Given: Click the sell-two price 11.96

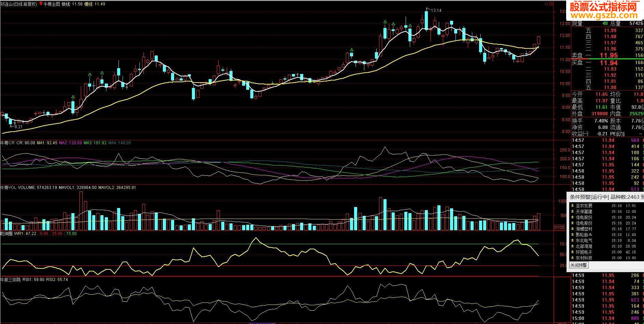Looking at the screenshot, I should (610, 49).
